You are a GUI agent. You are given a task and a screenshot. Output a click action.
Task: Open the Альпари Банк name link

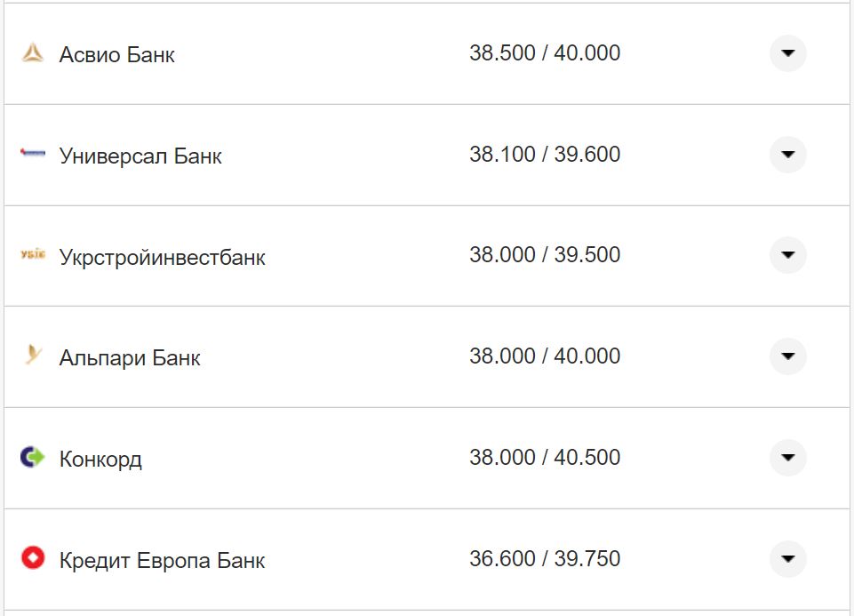point(130,358)
